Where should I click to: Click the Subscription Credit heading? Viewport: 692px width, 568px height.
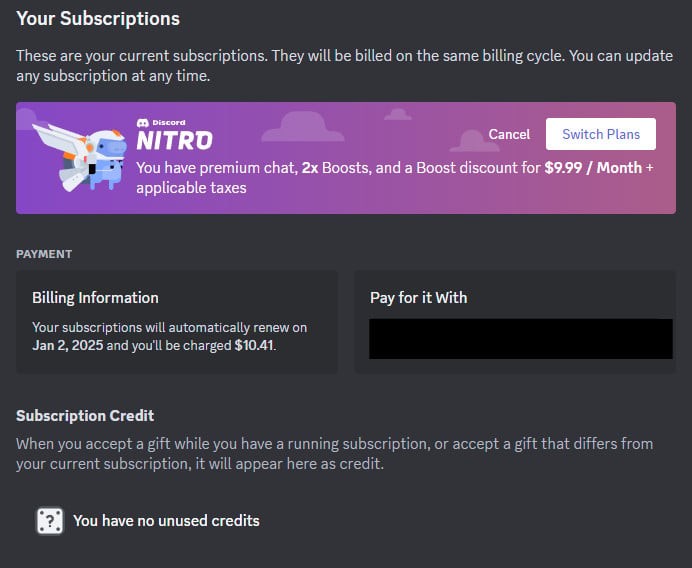(x=85, y=415)
